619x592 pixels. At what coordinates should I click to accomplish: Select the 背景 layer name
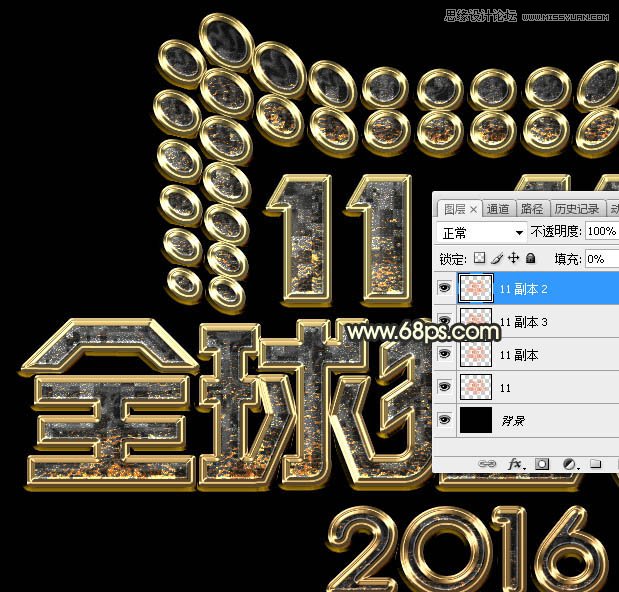pos(513,421)
